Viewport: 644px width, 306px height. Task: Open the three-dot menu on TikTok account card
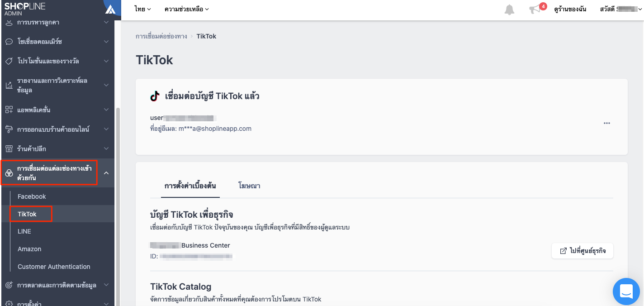607,123
